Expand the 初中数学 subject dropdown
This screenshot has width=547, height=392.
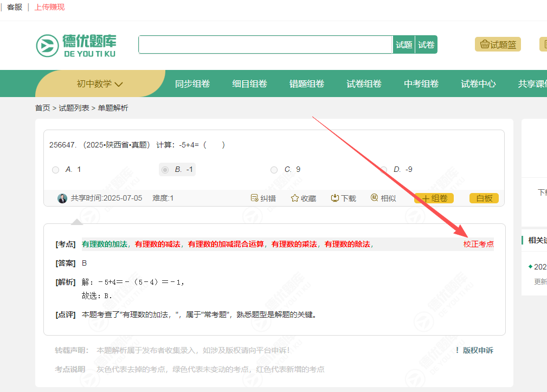pyautogui.click(x=100, y=83)
